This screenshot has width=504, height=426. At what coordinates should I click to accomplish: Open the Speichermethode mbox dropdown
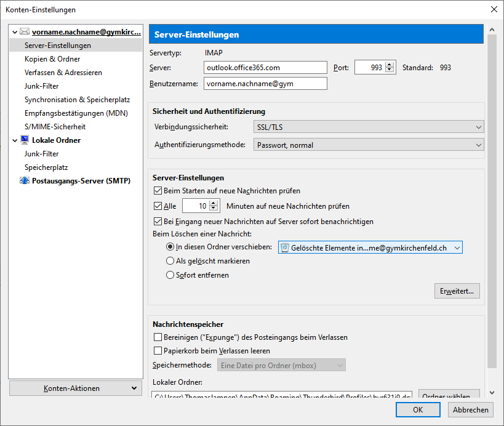tap(282, 365)
